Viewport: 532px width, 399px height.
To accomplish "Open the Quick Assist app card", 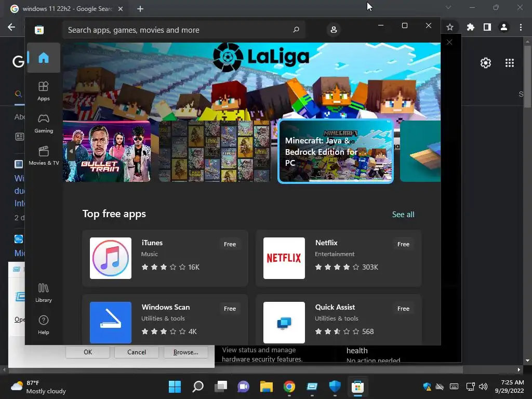I will click(x=339, y=320).
